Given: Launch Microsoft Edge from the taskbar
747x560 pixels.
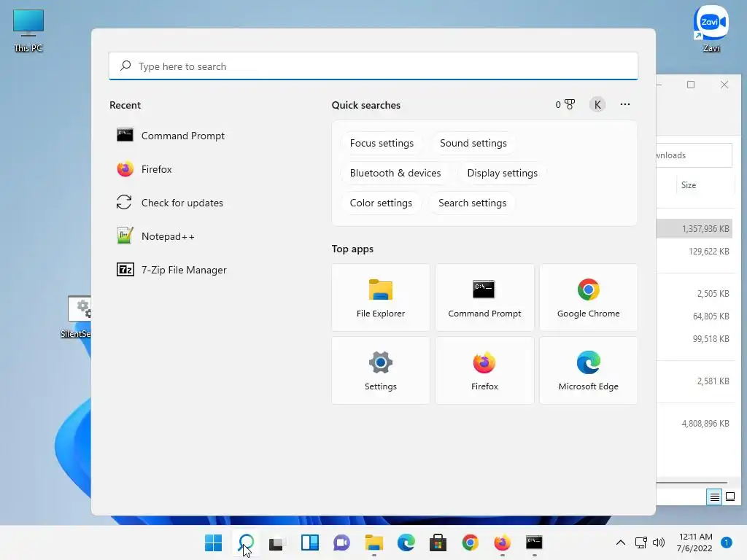Looking at the screenshot, I should [x=406, y=542].
